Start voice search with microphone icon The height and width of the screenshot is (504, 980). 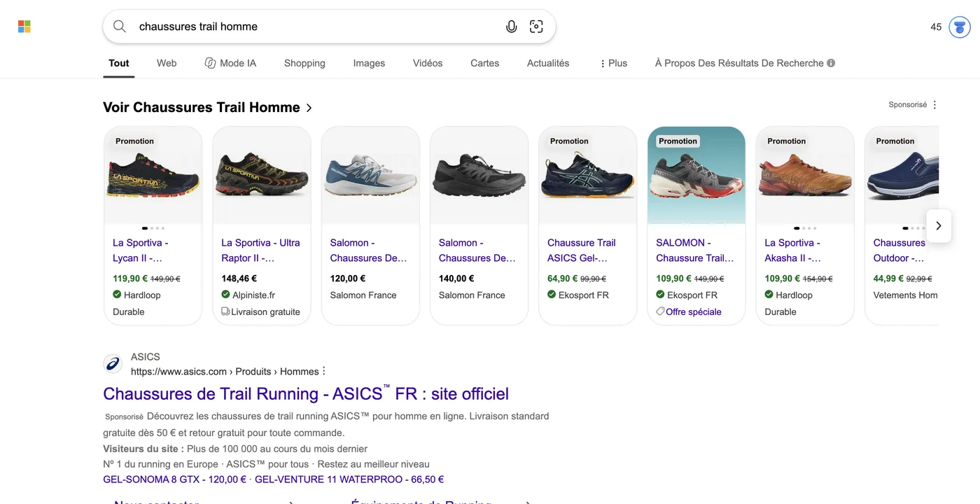tap(512, 27)
